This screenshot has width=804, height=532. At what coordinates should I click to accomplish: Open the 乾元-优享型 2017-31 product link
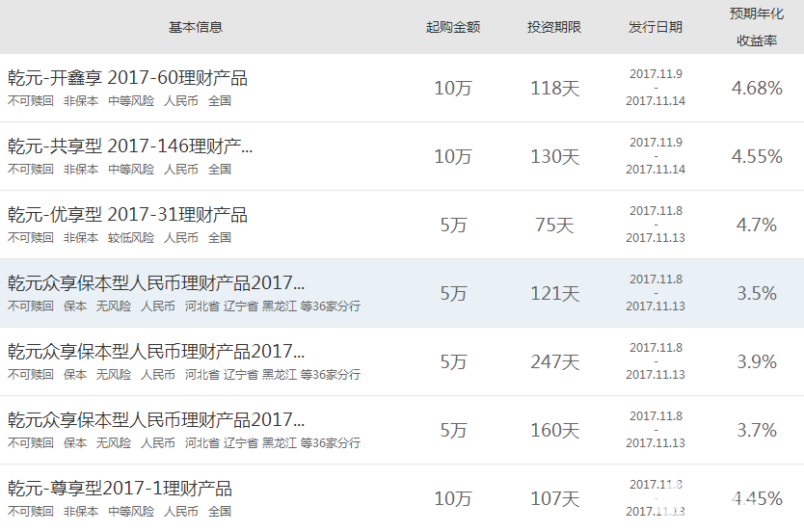[x=127, y=214]
